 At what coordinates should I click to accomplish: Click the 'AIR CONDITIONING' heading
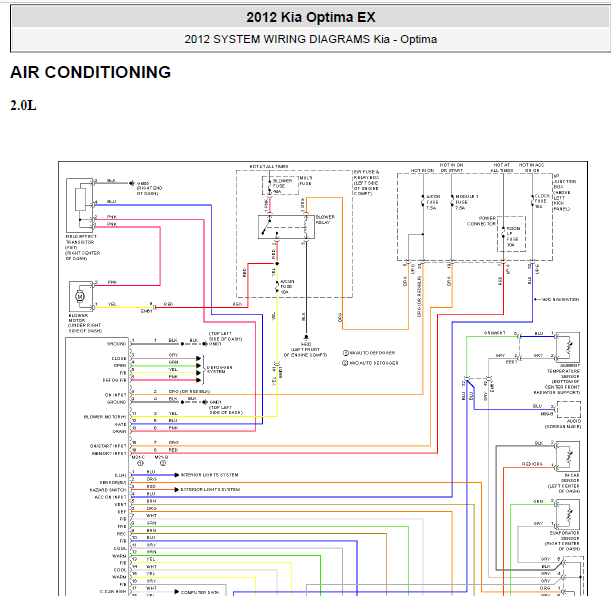point(90,72)
